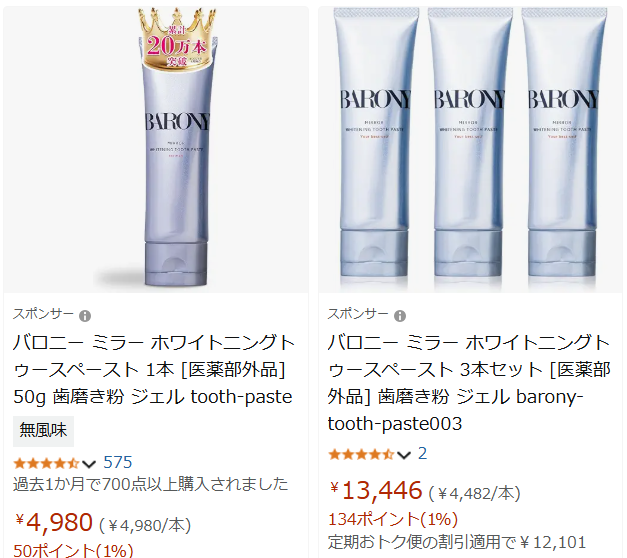This screenshot has width=627, height=558.
Task: Open three BARONY tubes product image
Action: [x=470, y=149]
